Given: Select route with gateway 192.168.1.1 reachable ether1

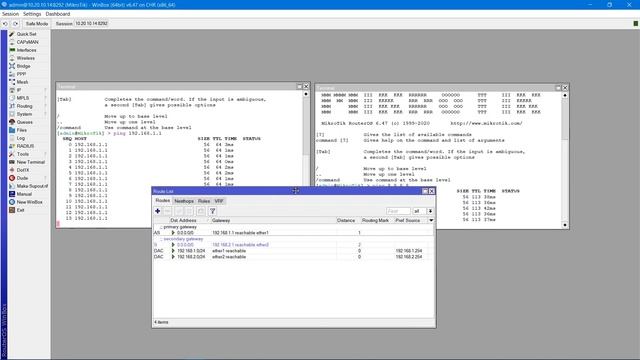Looking at the screenshot, I should (x=293, y=233).
